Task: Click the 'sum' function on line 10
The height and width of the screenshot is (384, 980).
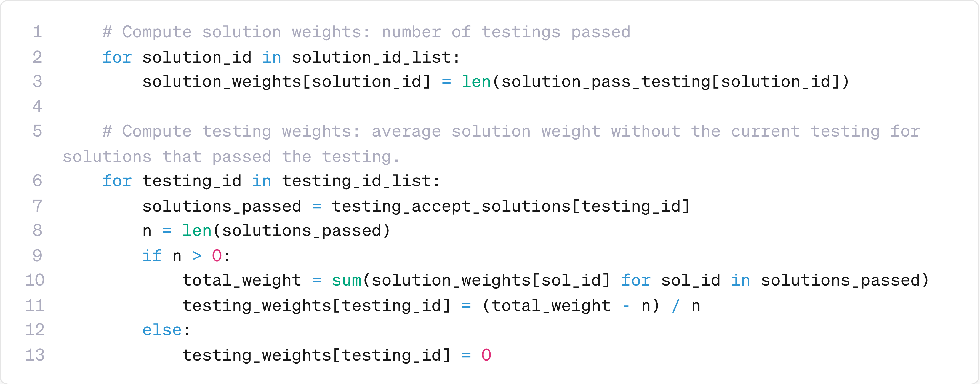Action: (346, 280)
